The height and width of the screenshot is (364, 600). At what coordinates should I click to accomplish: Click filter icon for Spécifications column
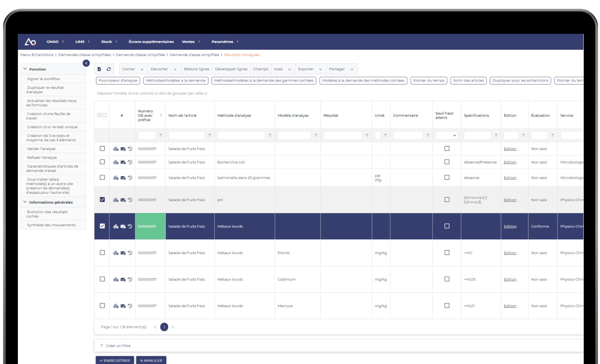point(496,136)
